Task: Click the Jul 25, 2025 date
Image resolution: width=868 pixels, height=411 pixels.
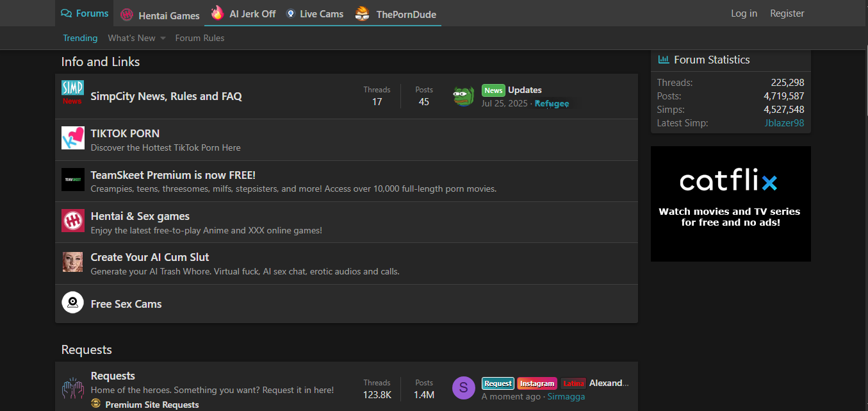Action: [505, 103]
